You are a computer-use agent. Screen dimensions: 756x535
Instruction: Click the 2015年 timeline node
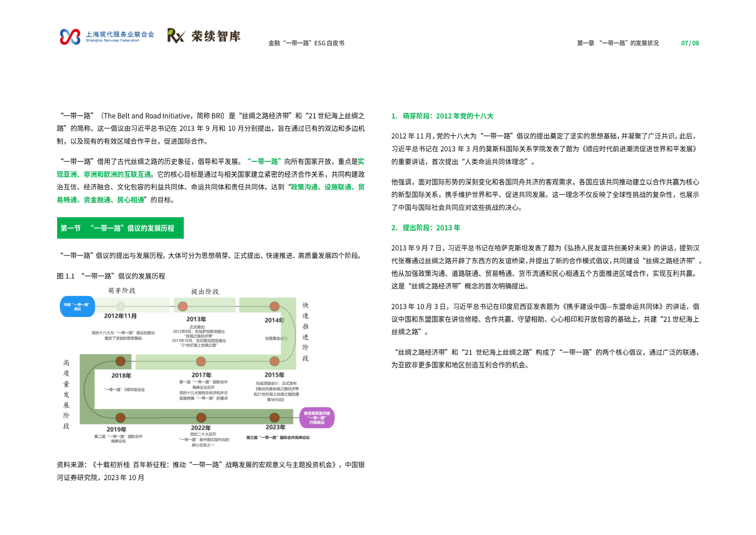(x=274, y=361)
